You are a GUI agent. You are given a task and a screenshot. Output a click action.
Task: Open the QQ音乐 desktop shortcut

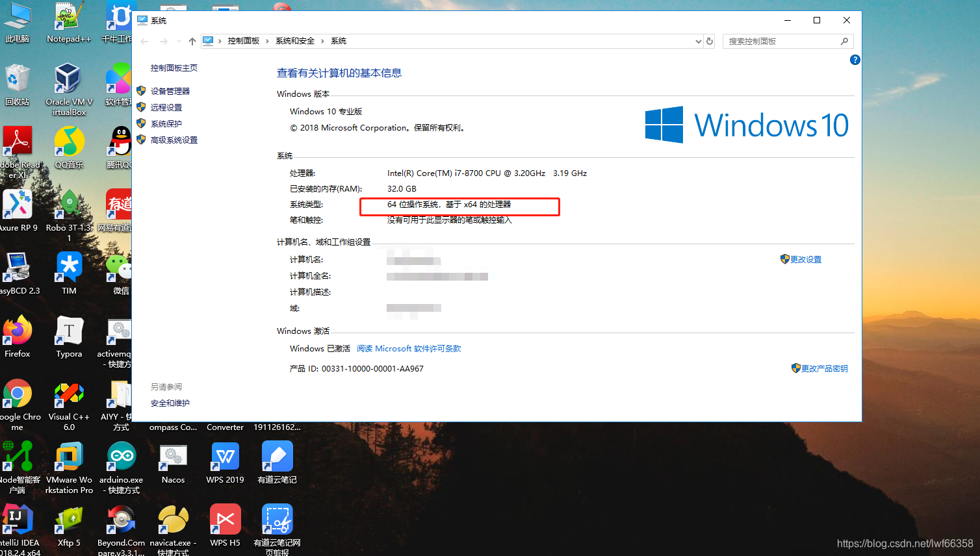[x=69, y=147]
